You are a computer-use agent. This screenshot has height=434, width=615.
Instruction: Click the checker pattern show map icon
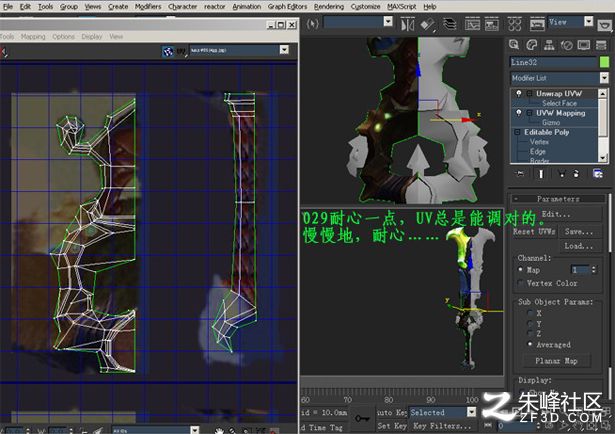click(x=168, y=51)
